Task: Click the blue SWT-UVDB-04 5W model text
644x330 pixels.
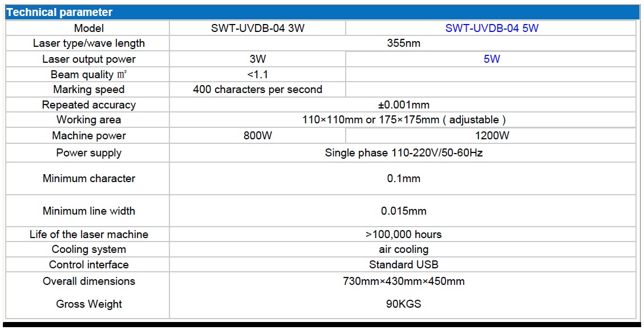Action: coord(491,28)
